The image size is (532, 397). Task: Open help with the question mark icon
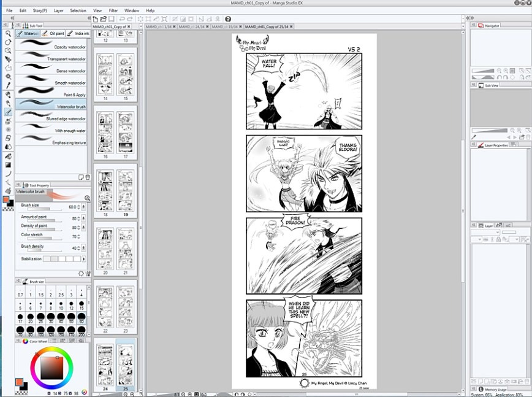[228, 19]
